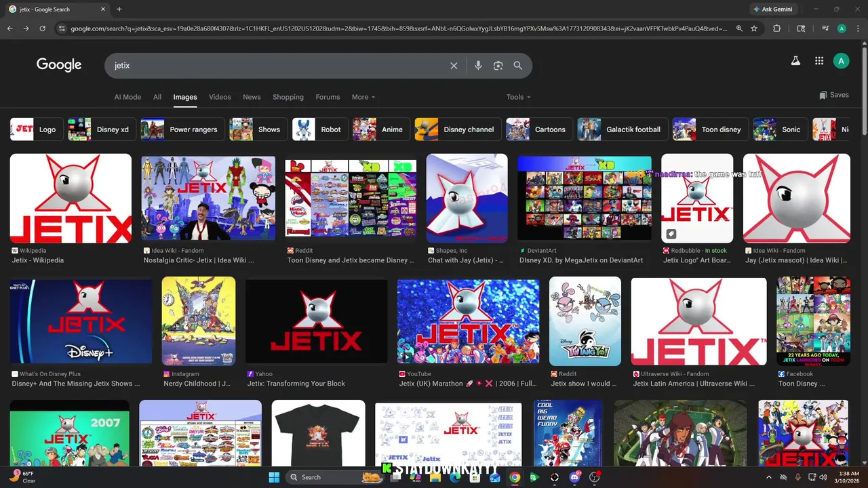
Task: Filter images by Robot chip
Action: 320,129
